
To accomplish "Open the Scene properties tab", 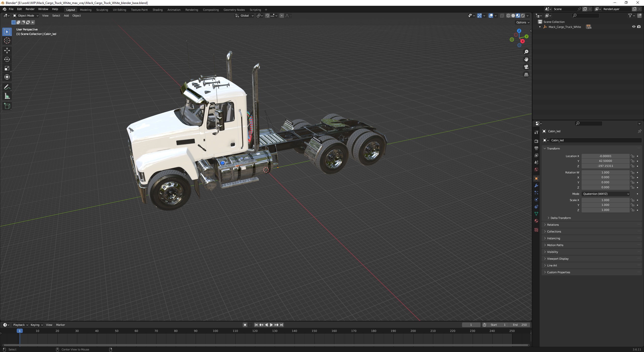I will [x=536, y=162].
